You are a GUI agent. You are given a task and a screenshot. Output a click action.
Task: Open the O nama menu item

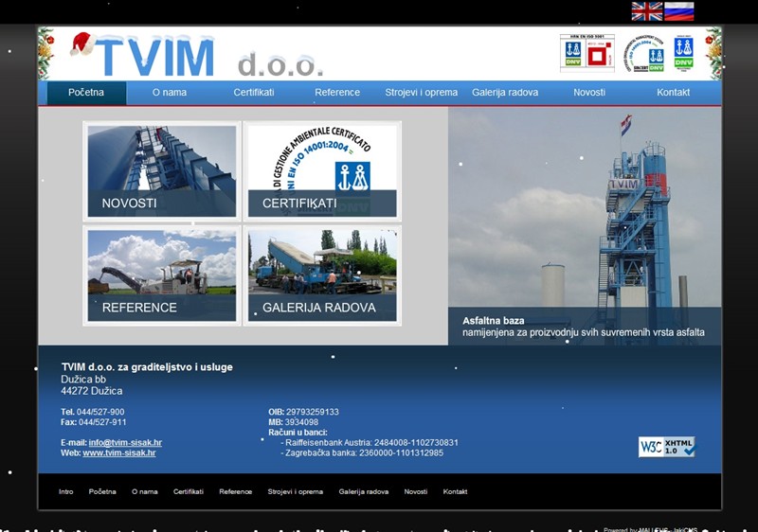coord(170,92)
